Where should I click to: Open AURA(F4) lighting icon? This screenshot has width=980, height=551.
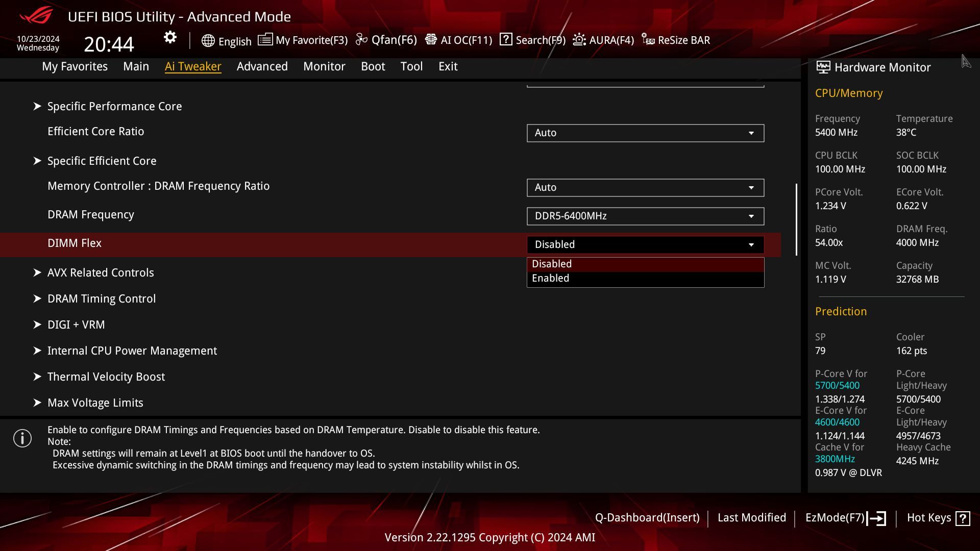(579, 40)
